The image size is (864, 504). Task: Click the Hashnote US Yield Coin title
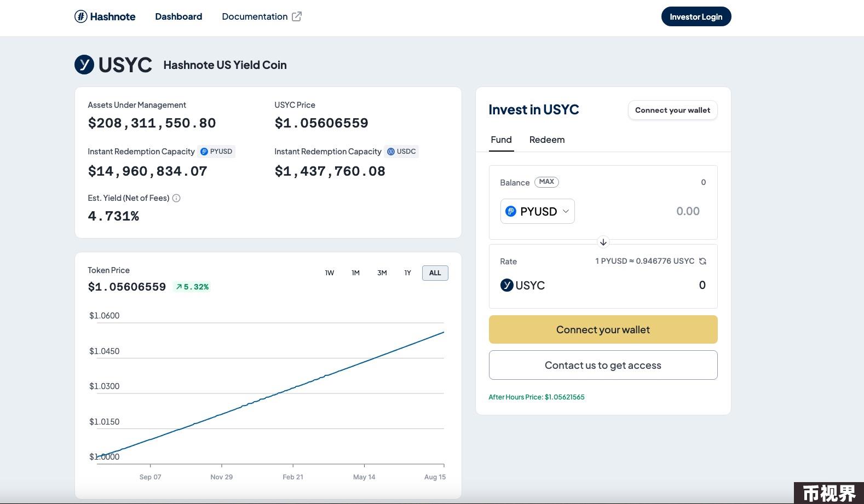click(x=225, y=65)
